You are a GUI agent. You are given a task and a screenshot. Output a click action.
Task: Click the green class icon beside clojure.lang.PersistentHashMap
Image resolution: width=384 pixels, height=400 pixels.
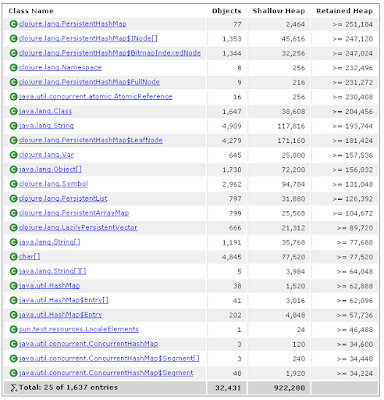coord(13,24)
